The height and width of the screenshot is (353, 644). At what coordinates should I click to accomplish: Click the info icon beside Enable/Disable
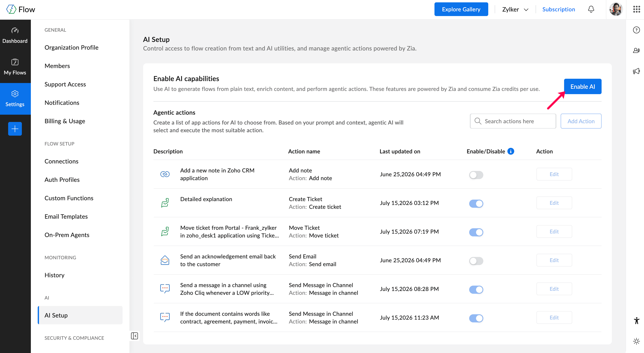[511, 151]
